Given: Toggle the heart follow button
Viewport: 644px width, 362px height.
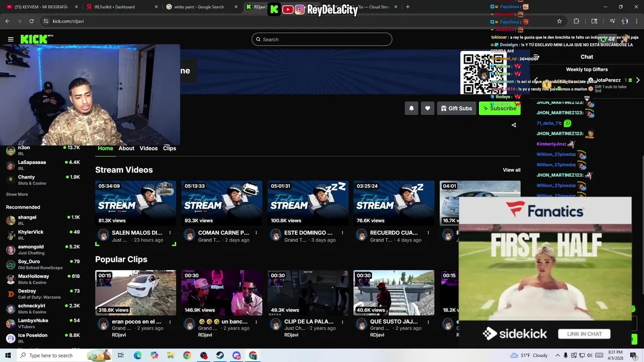Looking at the screenshot, I should pos(427,108).
